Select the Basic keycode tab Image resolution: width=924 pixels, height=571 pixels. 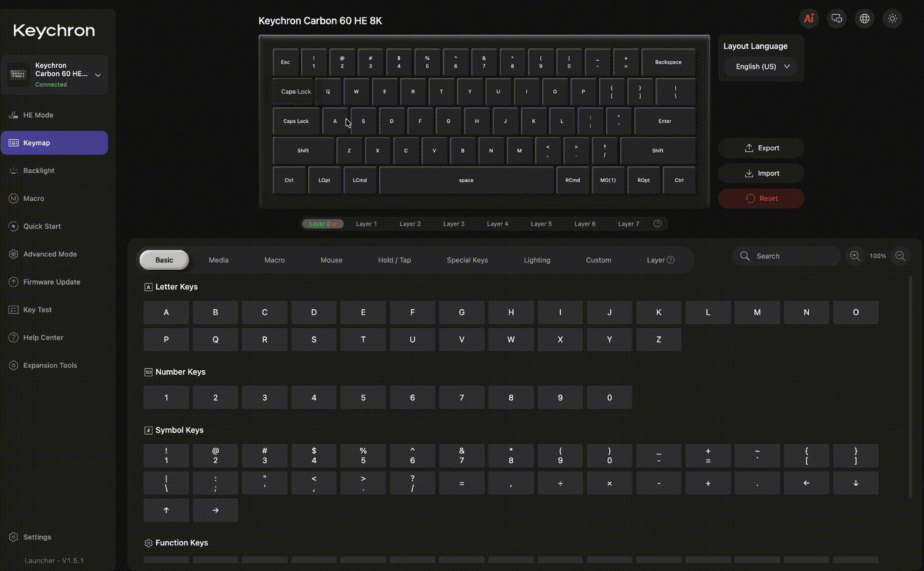tap(164, 260)
